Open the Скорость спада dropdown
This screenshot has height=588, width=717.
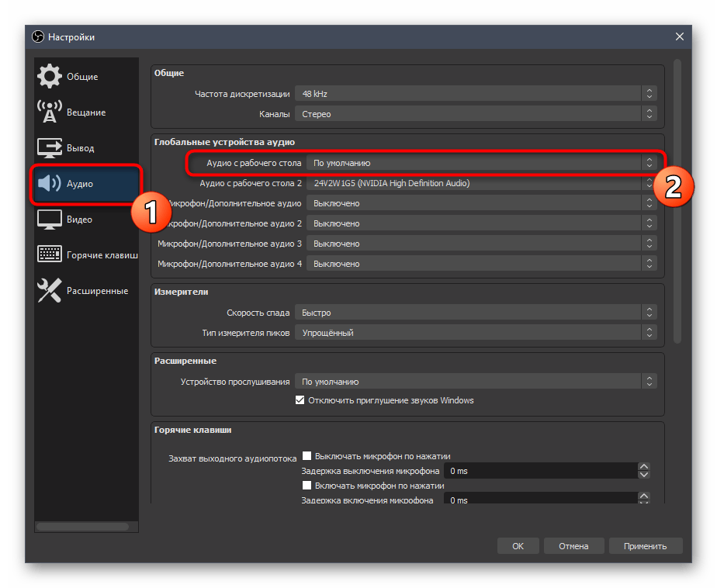[476, 313]
